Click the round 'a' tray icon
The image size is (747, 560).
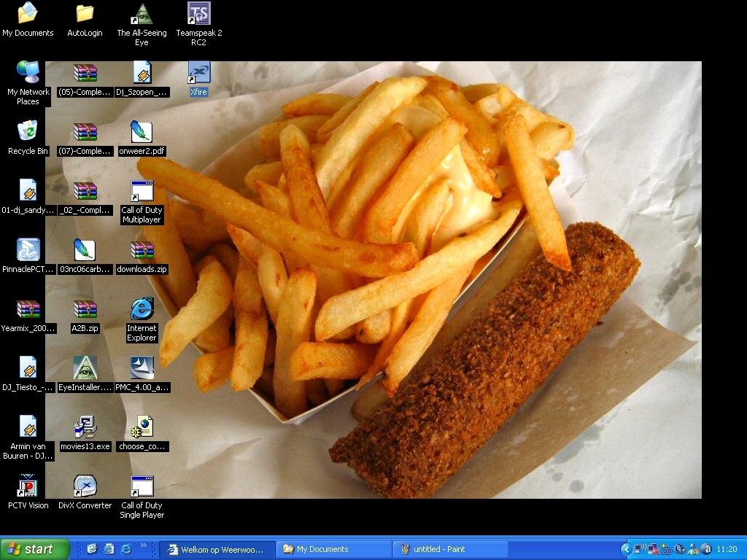[708, 550]
